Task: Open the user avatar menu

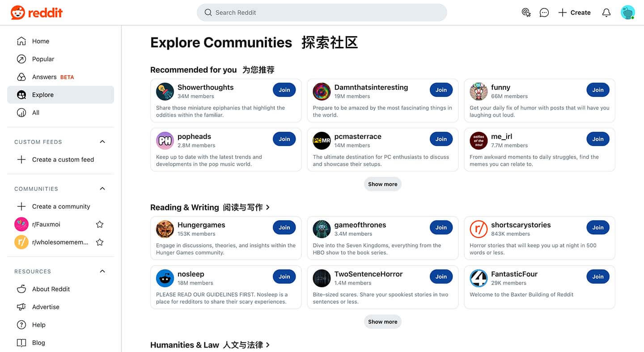Action: 628,13
